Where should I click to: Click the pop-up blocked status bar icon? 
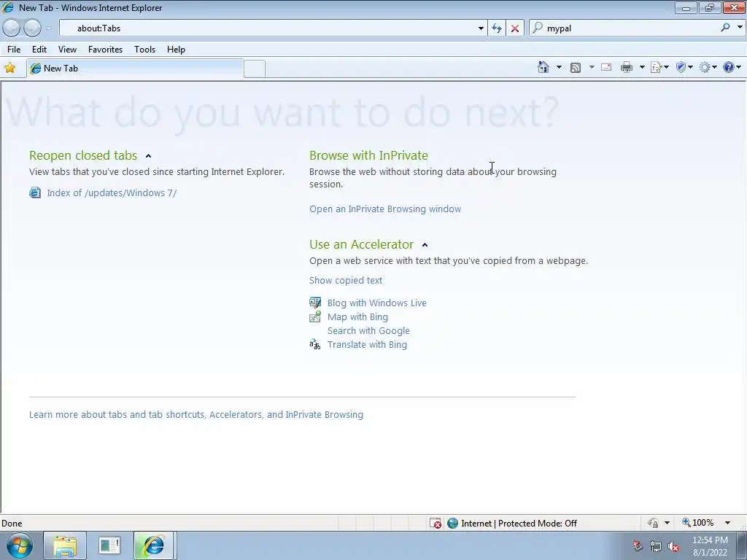coord(436,524)
